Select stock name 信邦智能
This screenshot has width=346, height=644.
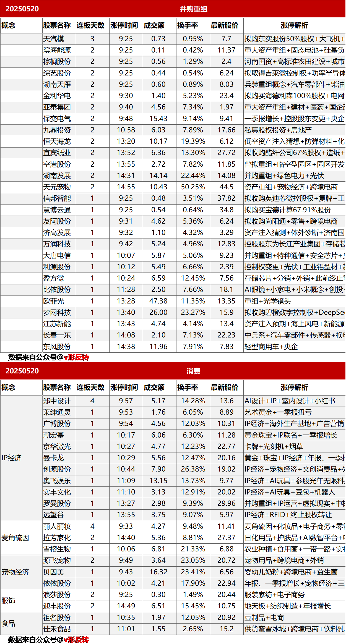pos(57,198)
